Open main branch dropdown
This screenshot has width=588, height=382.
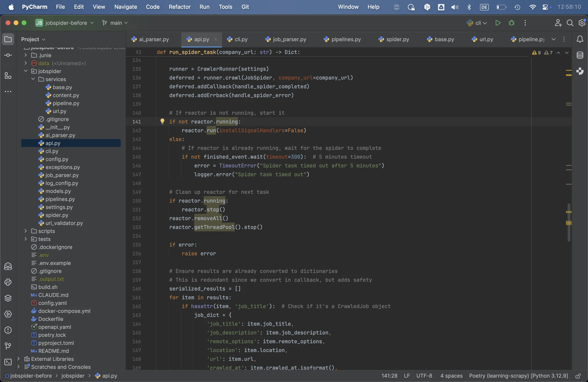tap(115, 23)
